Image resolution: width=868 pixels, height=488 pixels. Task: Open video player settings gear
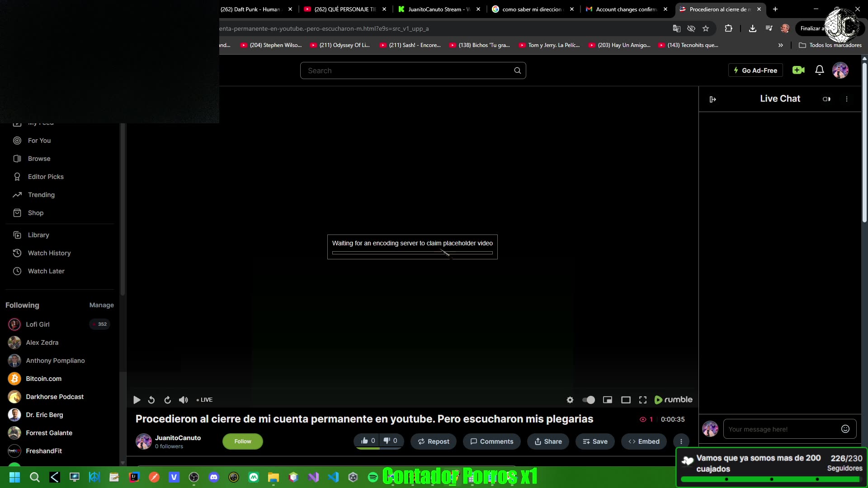coord(570,400)
